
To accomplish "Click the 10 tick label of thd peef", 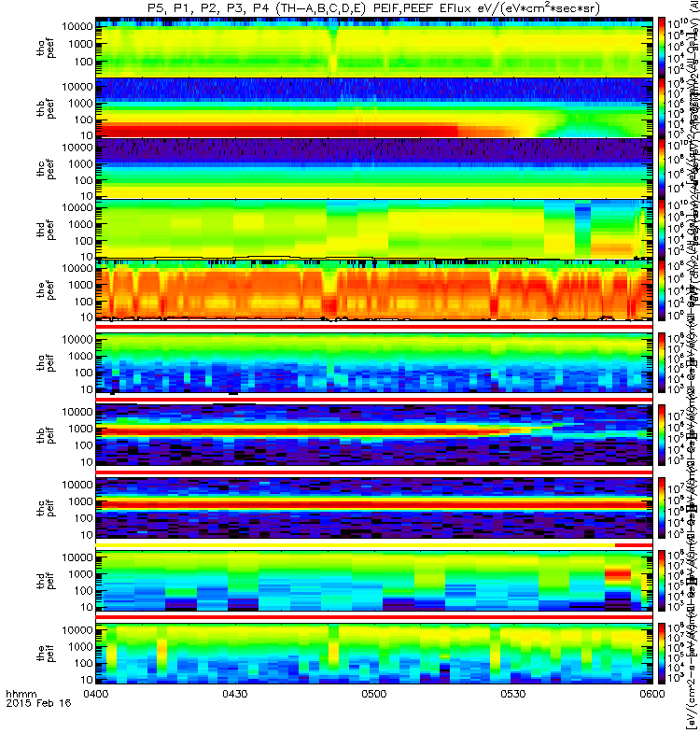I will [87, 257].
